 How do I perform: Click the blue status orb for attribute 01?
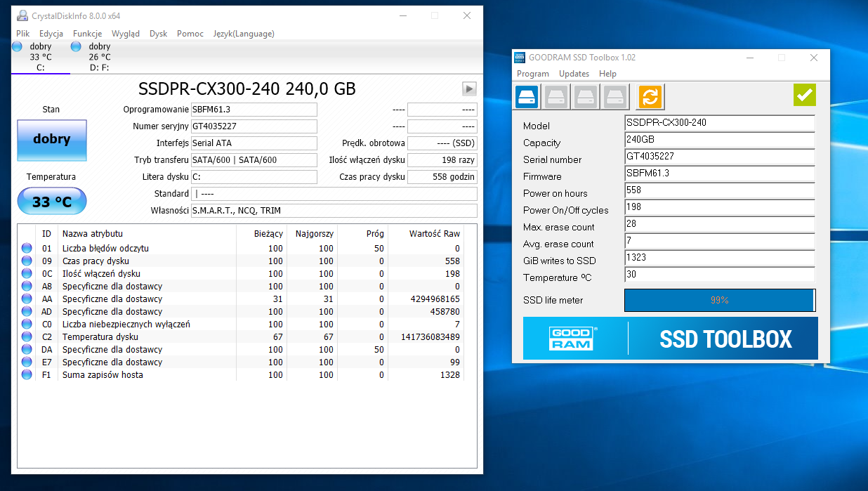click(27, 248)
